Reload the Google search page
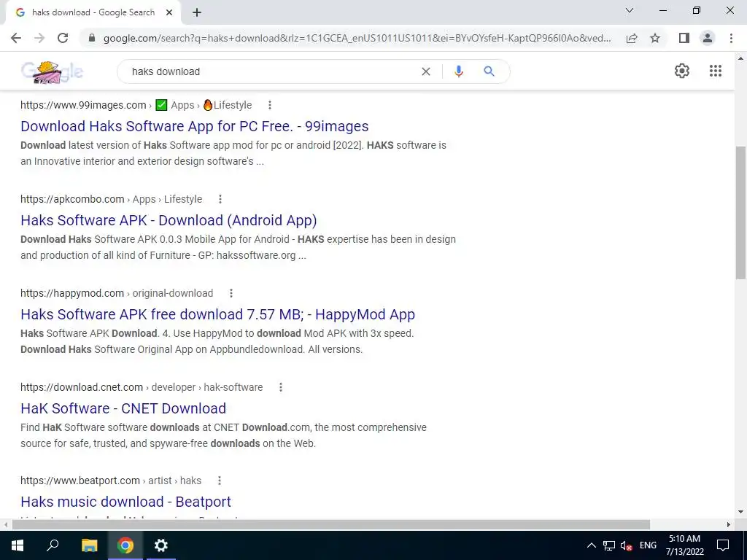This screenshot has width=747, height=560. click(x=63, y=38)
